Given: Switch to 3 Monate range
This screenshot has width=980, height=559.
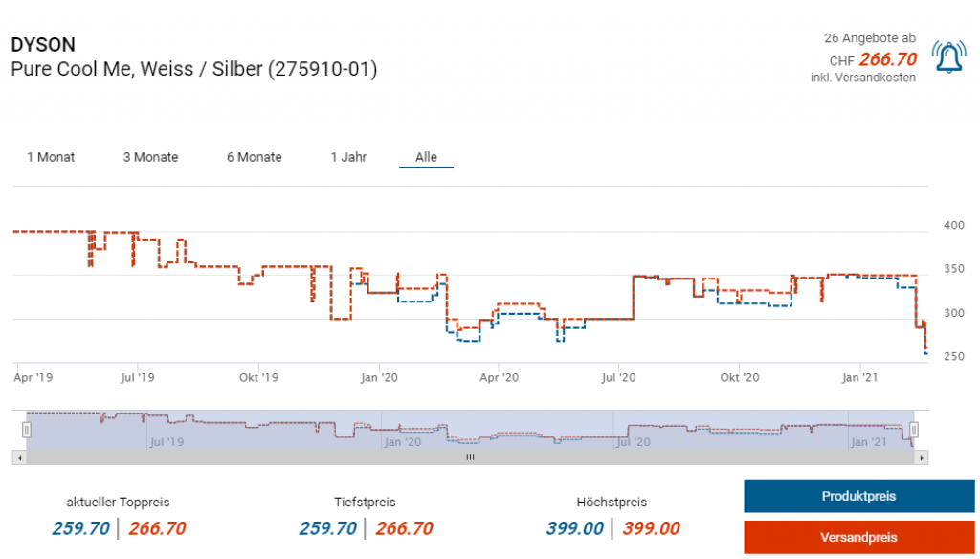Looking at the screenshot, I should [150, 157].
